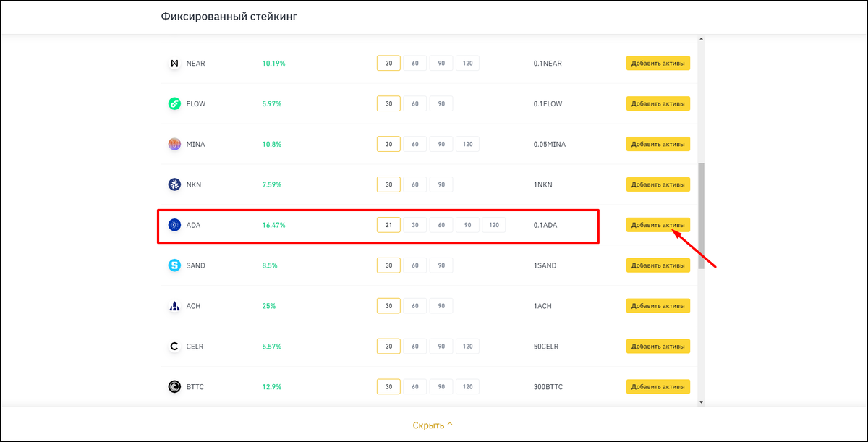Click the staking list scrollbar thumb
Image resolution: width=868 pixels, height=442 pixels.
[701, 216]
